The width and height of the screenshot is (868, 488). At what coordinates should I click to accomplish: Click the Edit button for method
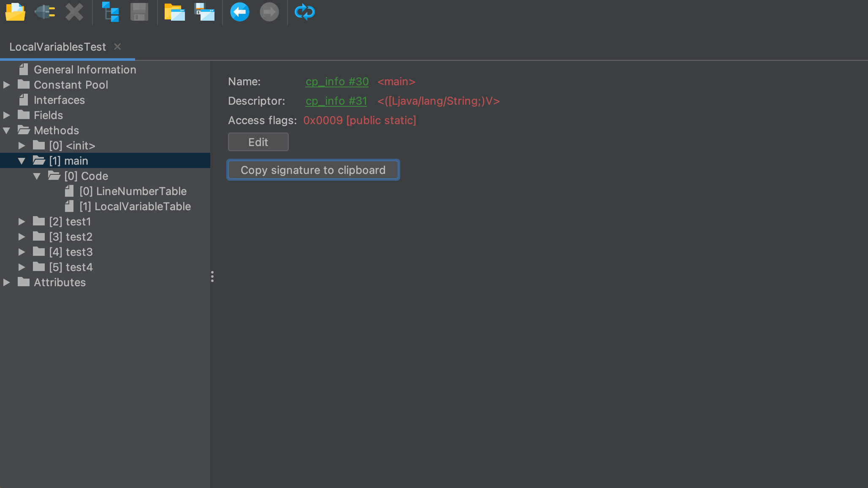258,141
